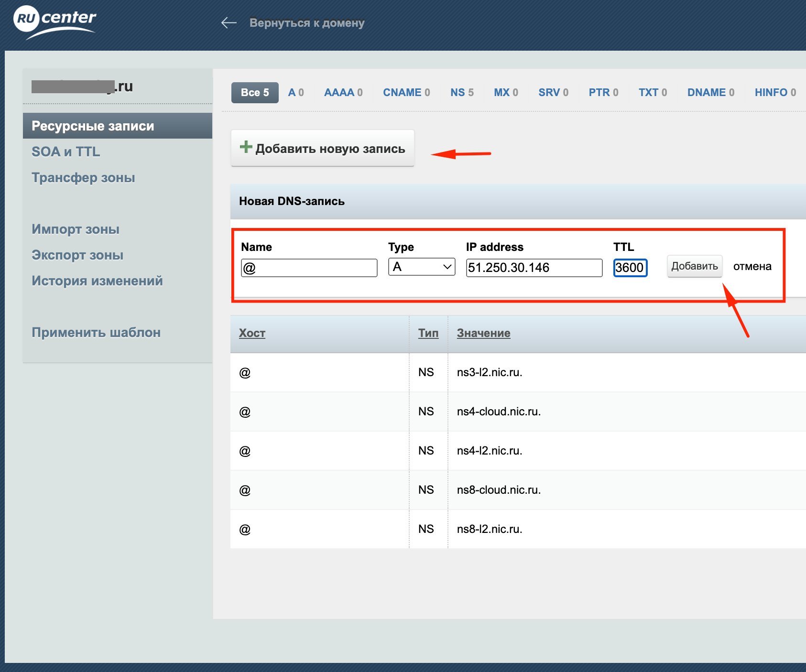The image size is (806, 672).
Task: Click Применить шаблон
Action: (x=96, y=332)
